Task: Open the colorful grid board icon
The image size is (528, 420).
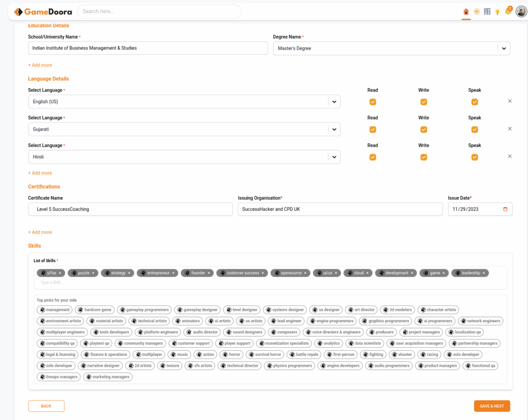Action: tap(487, 12)
